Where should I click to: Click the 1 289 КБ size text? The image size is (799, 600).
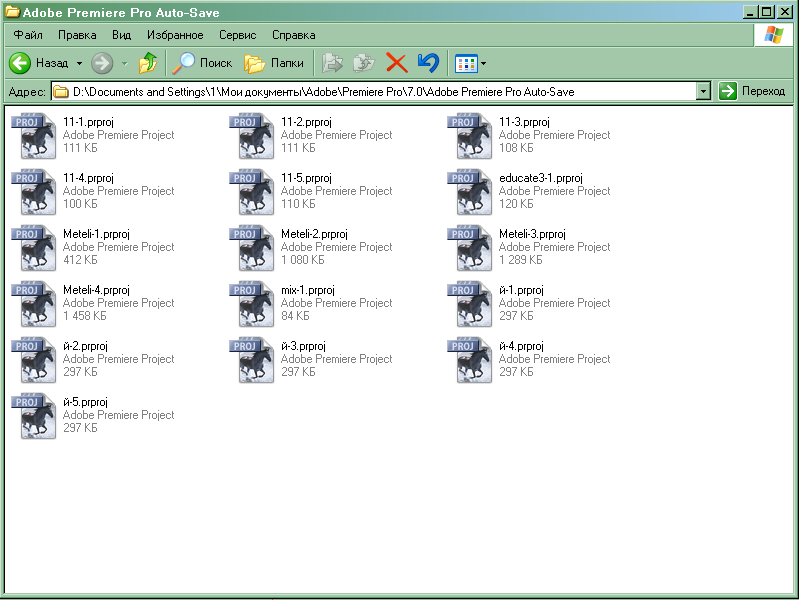tap(521, 260)
